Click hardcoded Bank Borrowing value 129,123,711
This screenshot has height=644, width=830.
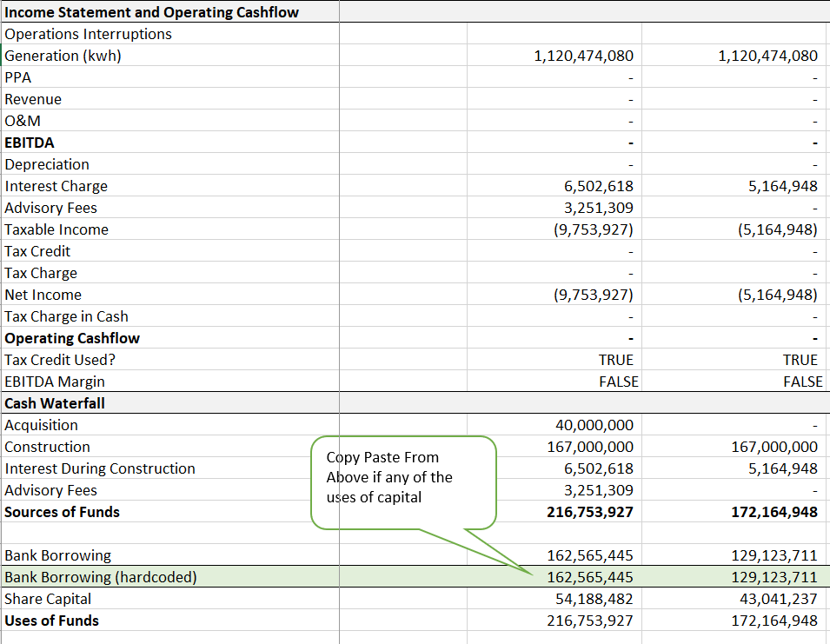click(774, 577)
